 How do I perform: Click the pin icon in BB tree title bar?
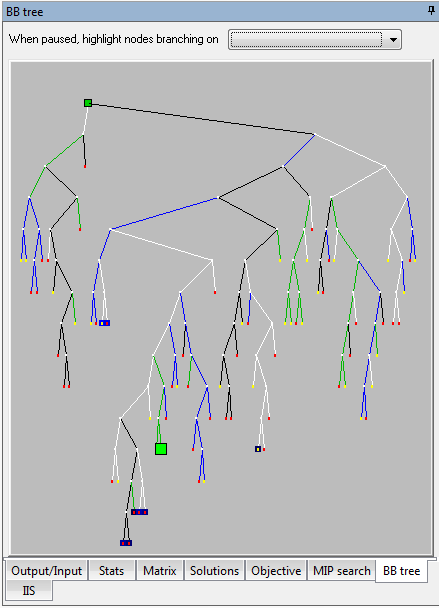point(431,11)
